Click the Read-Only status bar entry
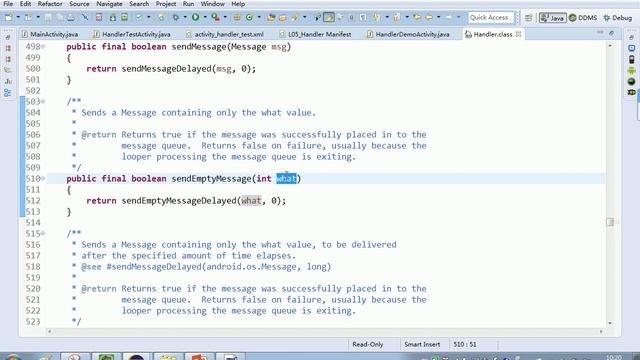This screenshot has width=640, height=360. pyautogui.click(x=368, y=344)
